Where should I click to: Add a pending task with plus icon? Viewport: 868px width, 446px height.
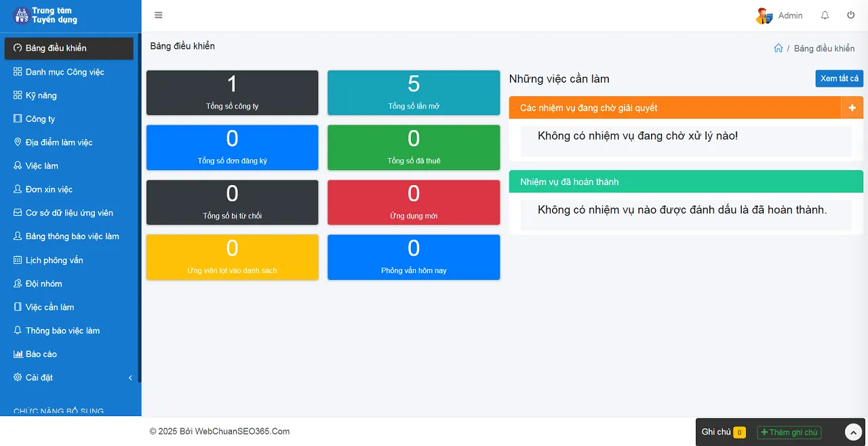pyautogui.click(x=852, y=108)
